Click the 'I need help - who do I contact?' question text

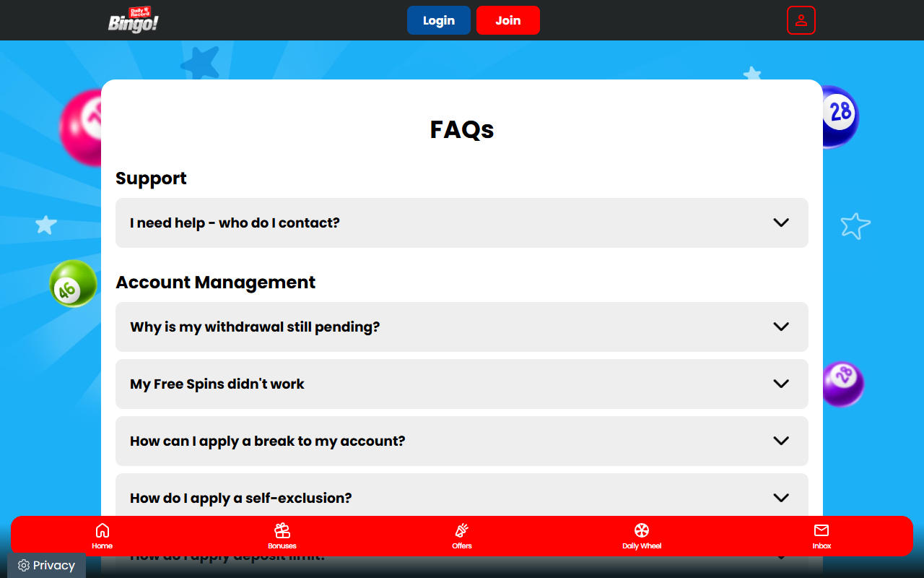(x=235, y=223)
